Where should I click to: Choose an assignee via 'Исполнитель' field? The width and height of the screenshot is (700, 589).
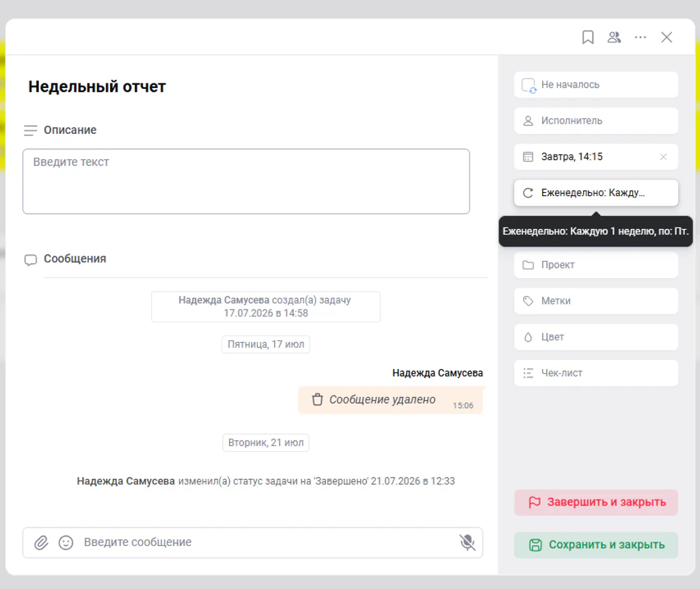pyautogui.click(x=596, y=121)
